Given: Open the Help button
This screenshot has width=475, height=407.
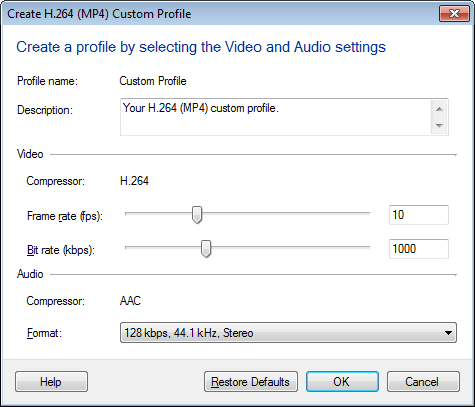Looking at the screenshot, I should (x=51, y=382).
